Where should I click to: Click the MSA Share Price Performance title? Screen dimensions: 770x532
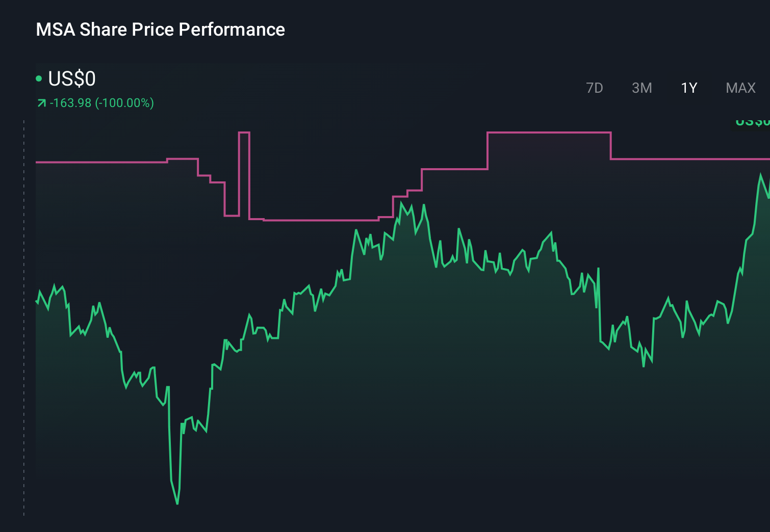[160, 29]
